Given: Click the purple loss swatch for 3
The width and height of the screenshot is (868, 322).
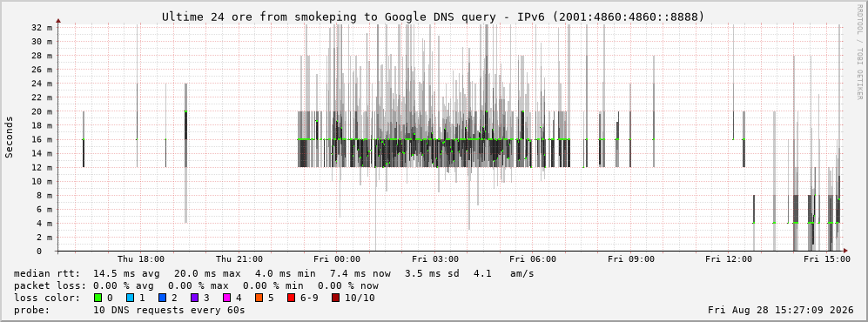Looking at the screenshot, I should pyautogui.click(x=194, y=299).
